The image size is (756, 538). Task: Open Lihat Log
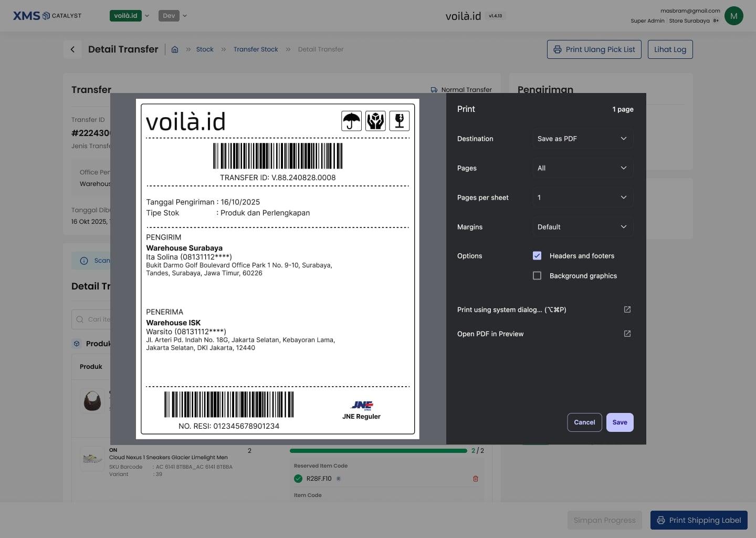(x=670, y=49)
